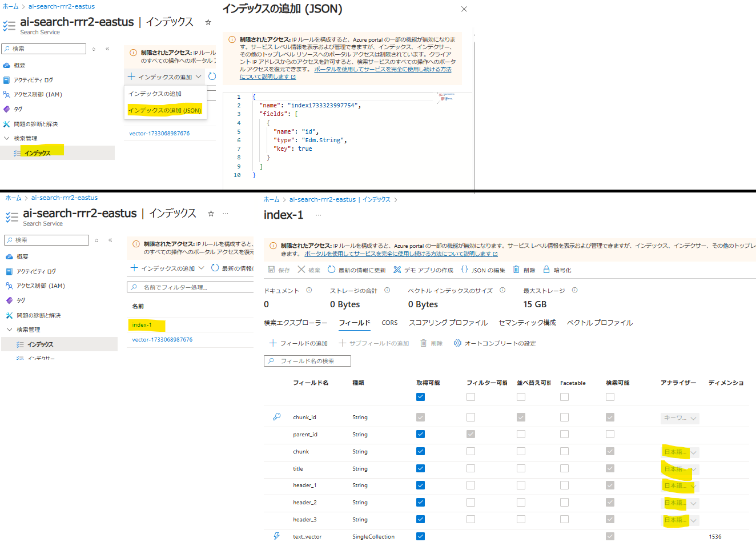The image size is (756, 546).
Task: Click the lightning icon on the text_vector row
Action: pyautogui.click(x=276, y=536)
